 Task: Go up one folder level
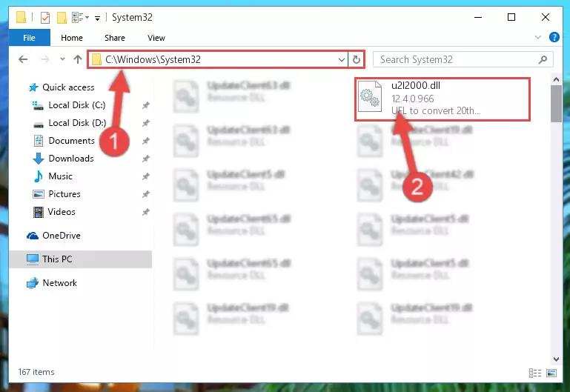(x=77, y=59)
